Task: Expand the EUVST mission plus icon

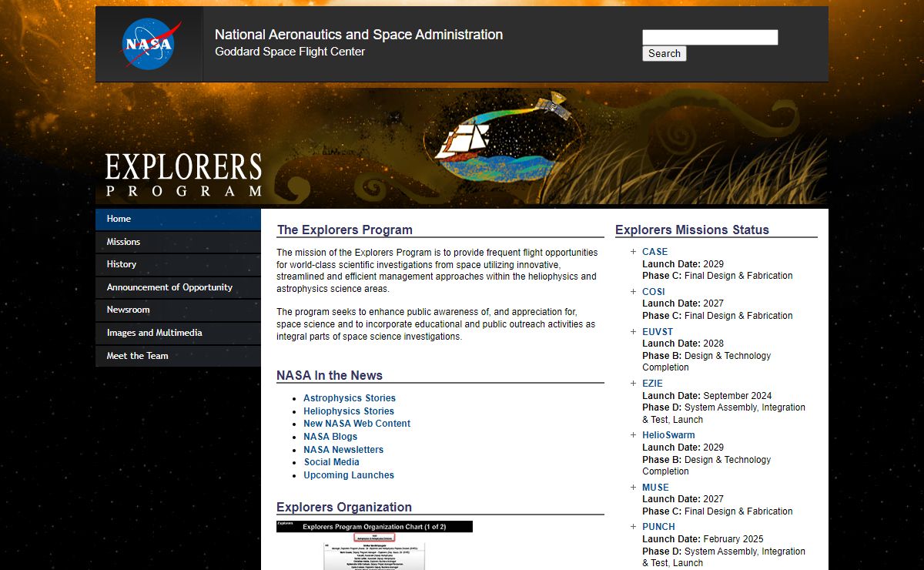Action: pos(633,332)
